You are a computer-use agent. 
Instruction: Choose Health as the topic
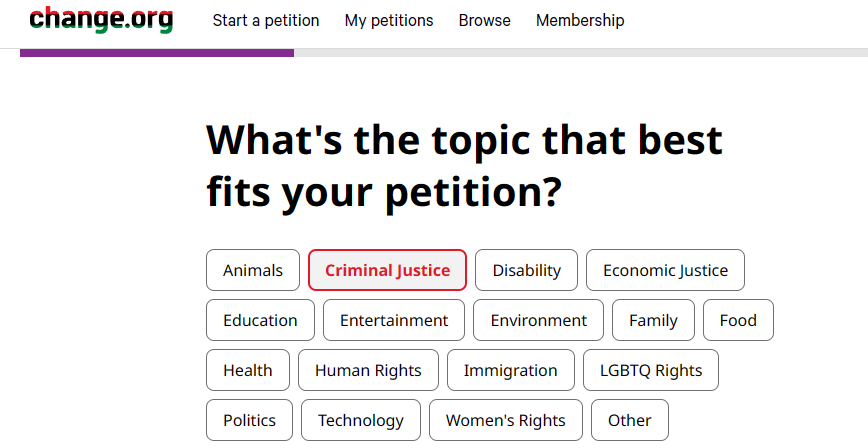pyautogui.click(x=248, y=370)
